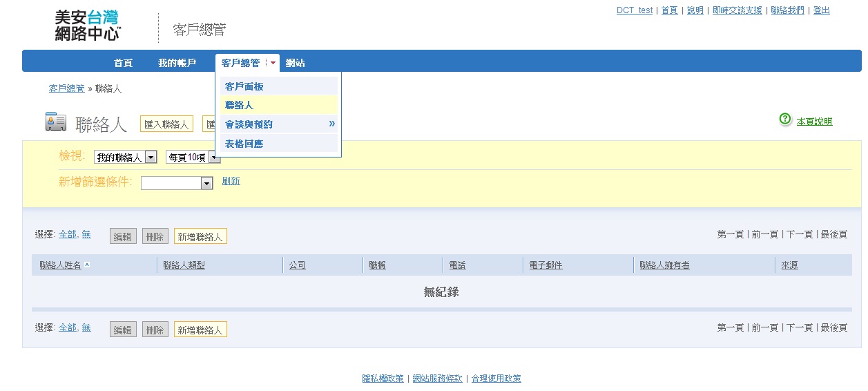The image size is (868, 391).
Task: Click top 下一頁 pagination text
Action: 800,235
